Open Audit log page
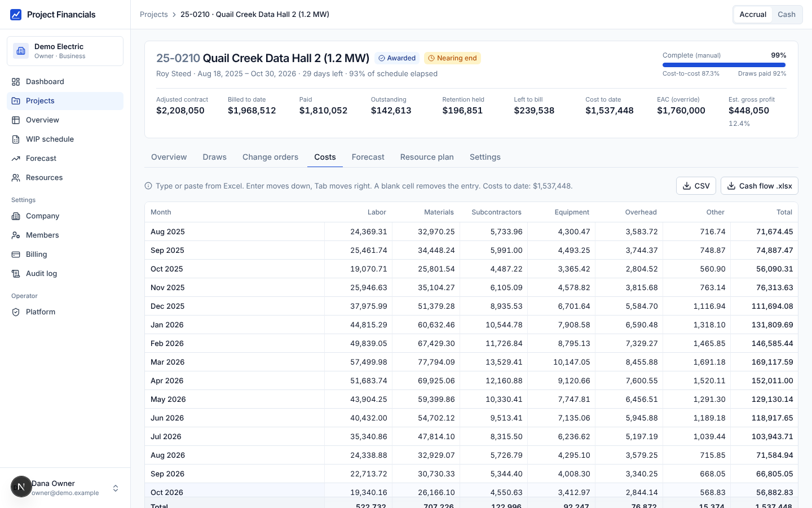812x508 pixels. click(65, 274)
